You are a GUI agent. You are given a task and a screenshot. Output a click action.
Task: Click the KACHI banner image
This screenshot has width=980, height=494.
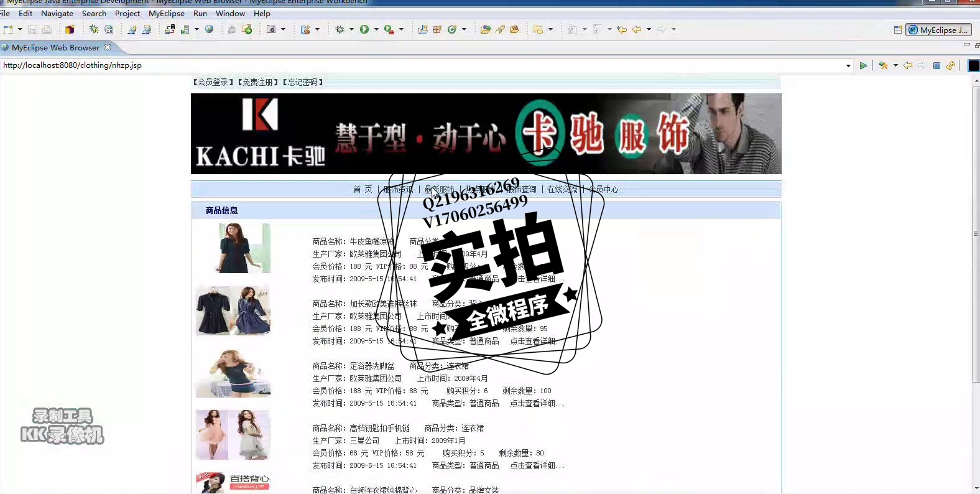click(486, 134)
